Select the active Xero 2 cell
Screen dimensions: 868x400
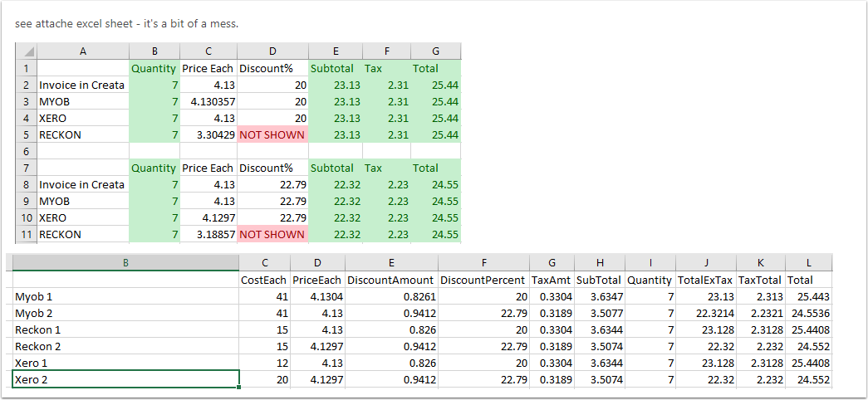coord(125,379)
